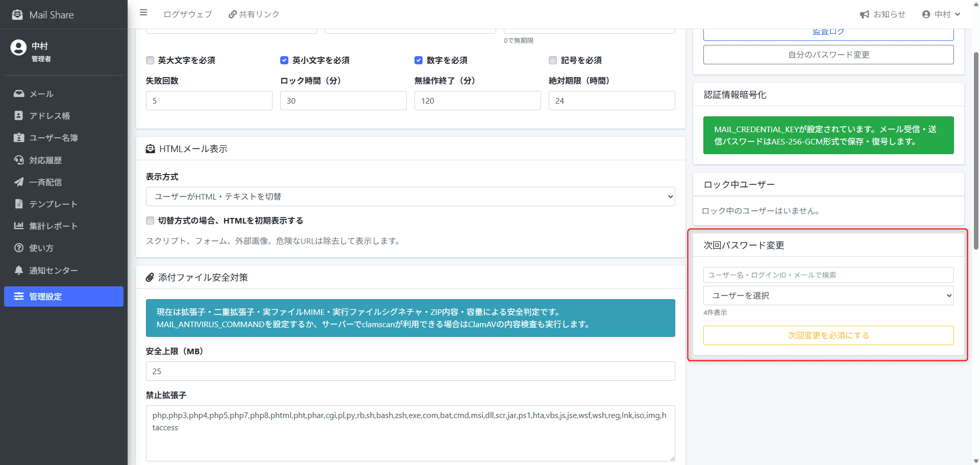The image size is (980, 465).
Task: Click the ロック時間（分） input field
Action: (x=344, y=101)
